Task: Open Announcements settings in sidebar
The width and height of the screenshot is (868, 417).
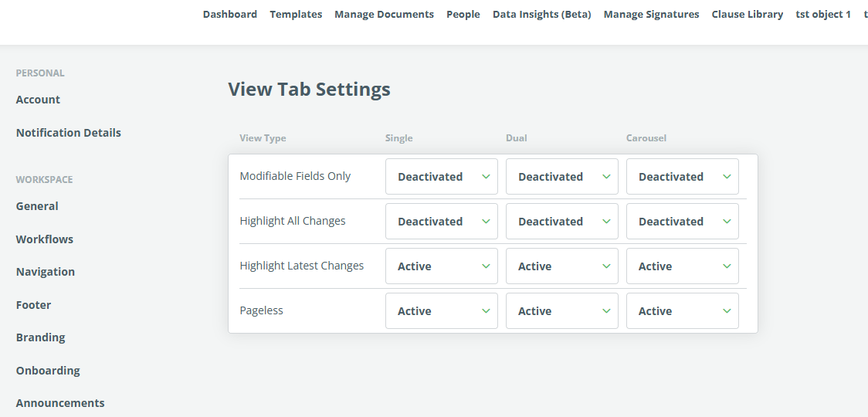Action: click(60, 403)
